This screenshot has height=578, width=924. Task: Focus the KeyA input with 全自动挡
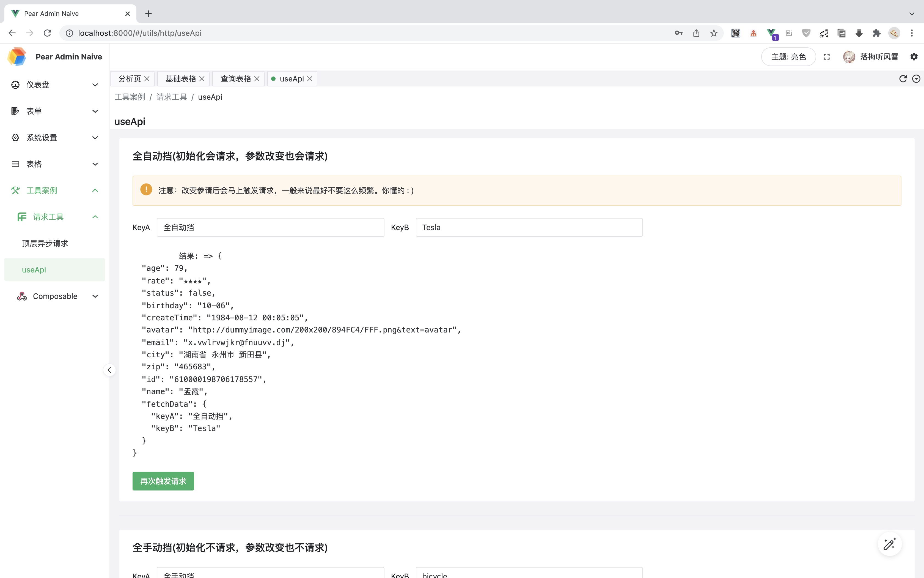coord(270,227)
